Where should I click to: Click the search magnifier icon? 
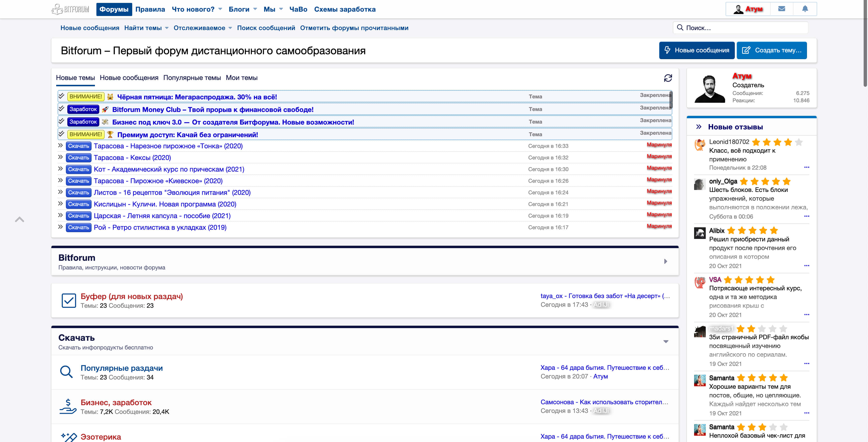680,28
